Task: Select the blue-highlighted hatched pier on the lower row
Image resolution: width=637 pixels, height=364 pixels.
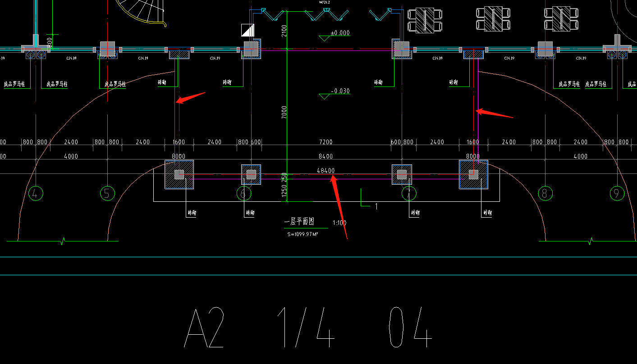Action: 473,174
